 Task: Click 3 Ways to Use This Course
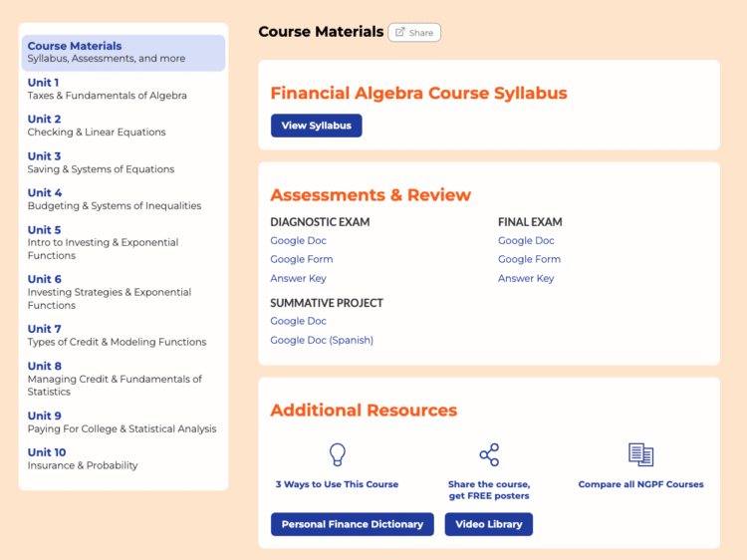(337, 484)
